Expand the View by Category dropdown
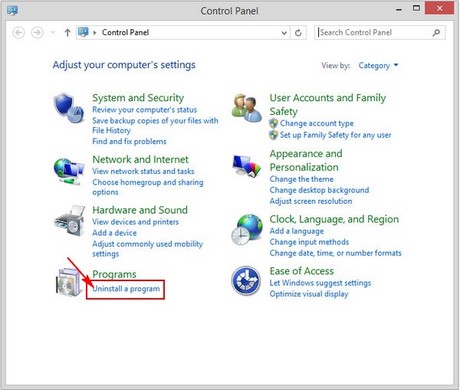The image size is (460, 390). (x=378, y=66)
